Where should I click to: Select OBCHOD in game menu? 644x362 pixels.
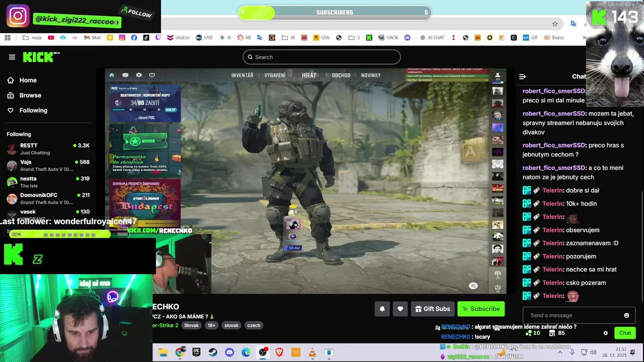pyautogui.click(x=341, y=75)
